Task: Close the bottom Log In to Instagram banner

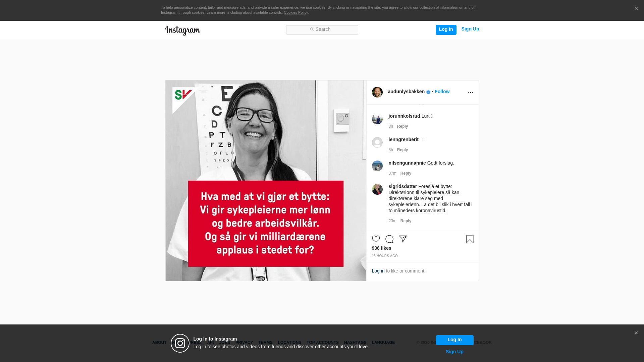Action: [x=636, y=333]
